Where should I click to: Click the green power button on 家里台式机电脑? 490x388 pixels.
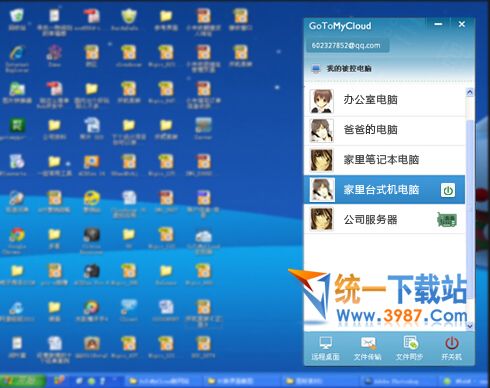tap(448, 191)
